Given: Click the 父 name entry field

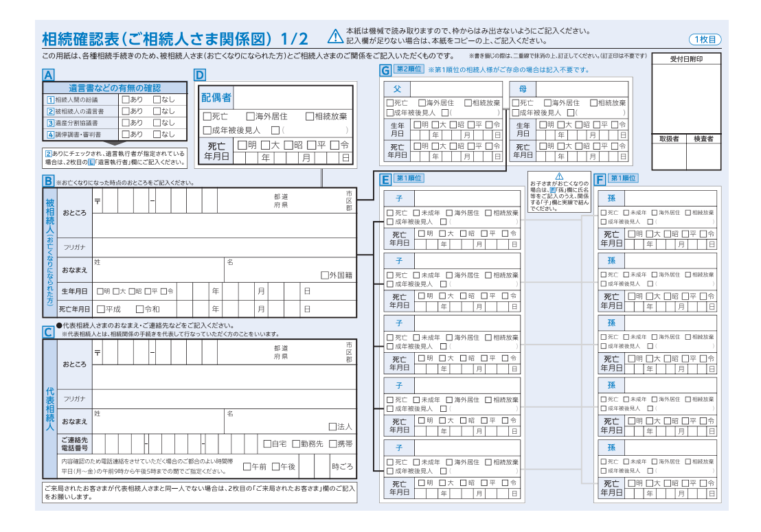Looking at the screenshot, I should (x=456, y=89).
